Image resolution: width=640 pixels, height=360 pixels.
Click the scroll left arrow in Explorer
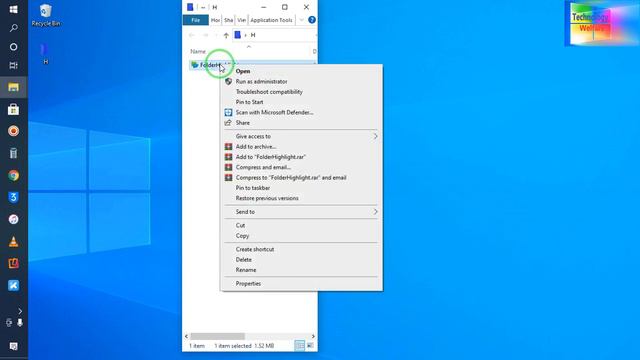pyautogui.click(x=187, y=336)
